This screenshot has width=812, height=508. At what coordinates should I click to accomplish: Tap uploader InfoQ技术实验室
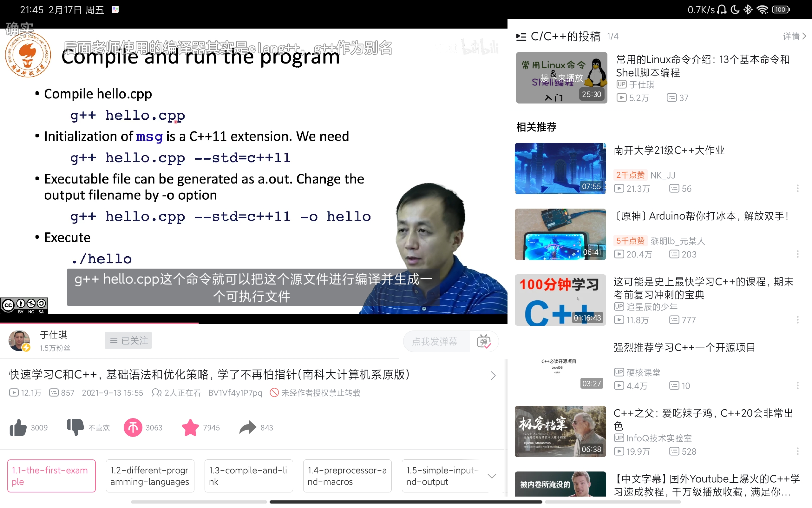point(659,438)
